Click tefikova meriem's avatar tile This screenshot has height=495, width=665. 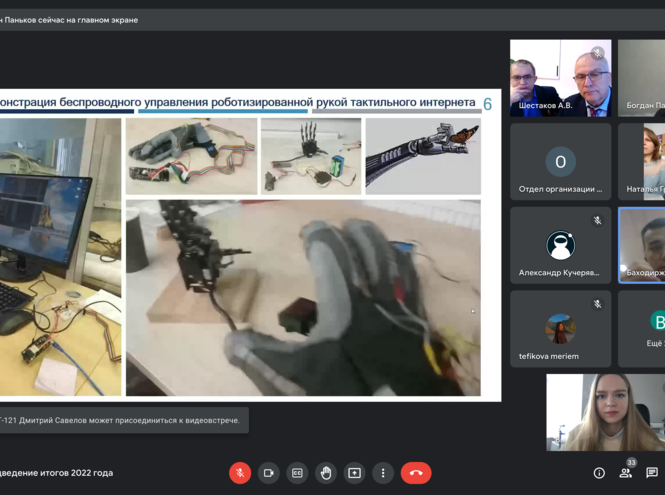click(560, 329)
